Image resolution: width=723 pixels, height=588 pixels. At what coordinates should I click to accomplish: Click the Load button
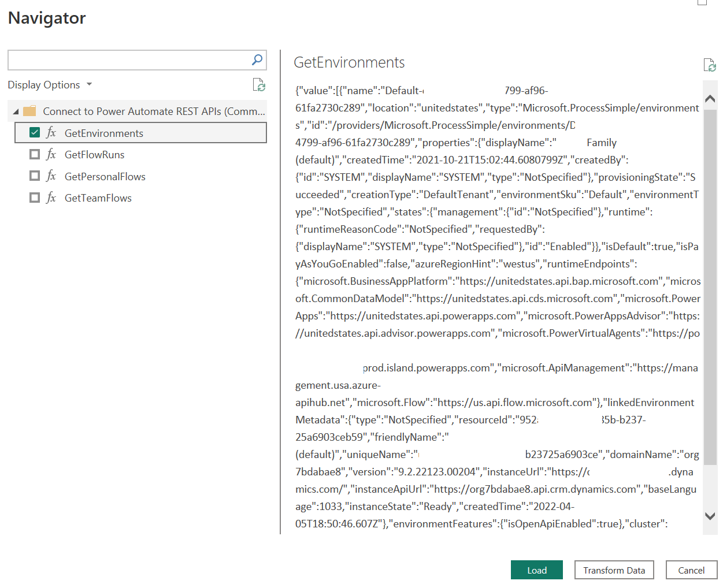[537, 570]
